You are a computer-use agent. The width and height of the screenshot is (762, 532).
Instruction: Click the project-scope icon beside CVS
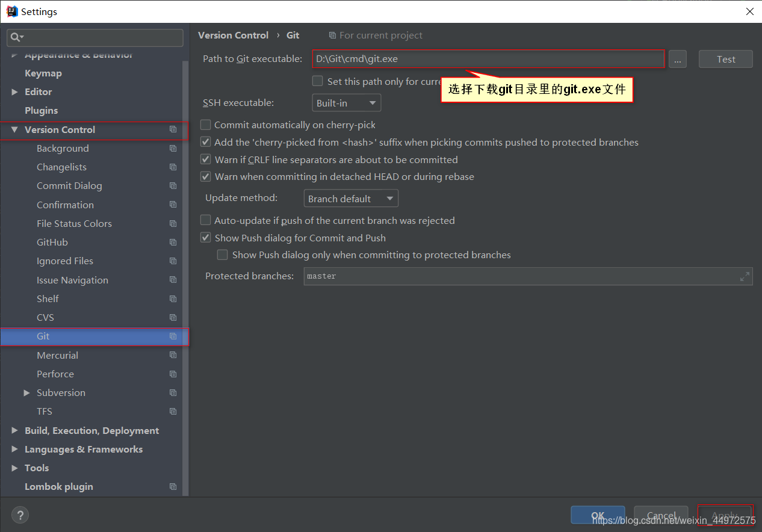173,317
